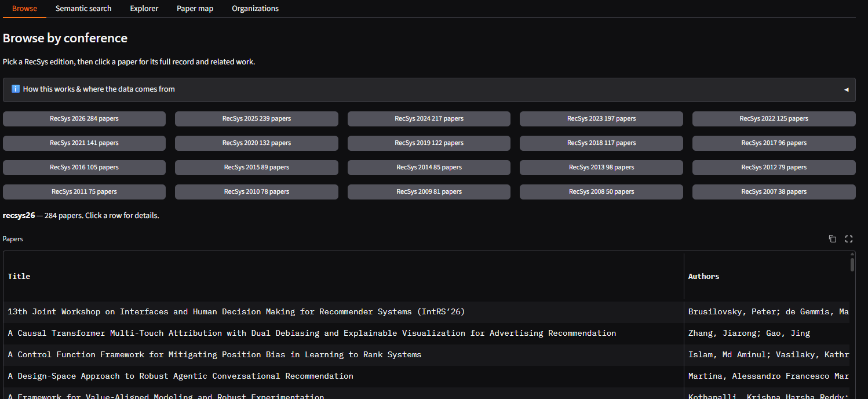Image resolution: width=868 pixels, height=399 pixels.
Task: Select RecSys 2007 38 papers
Action: point(774,192)
